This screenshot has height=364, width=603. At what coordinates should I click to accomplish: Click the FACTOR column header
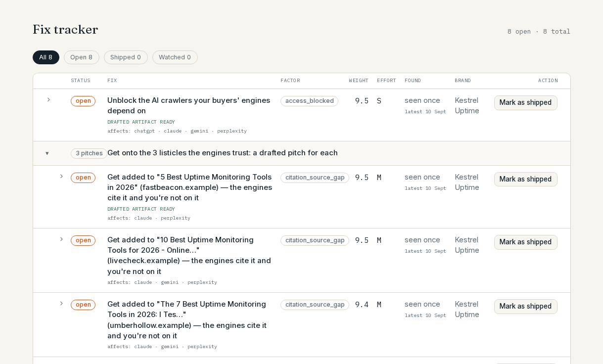coord(290,81)
